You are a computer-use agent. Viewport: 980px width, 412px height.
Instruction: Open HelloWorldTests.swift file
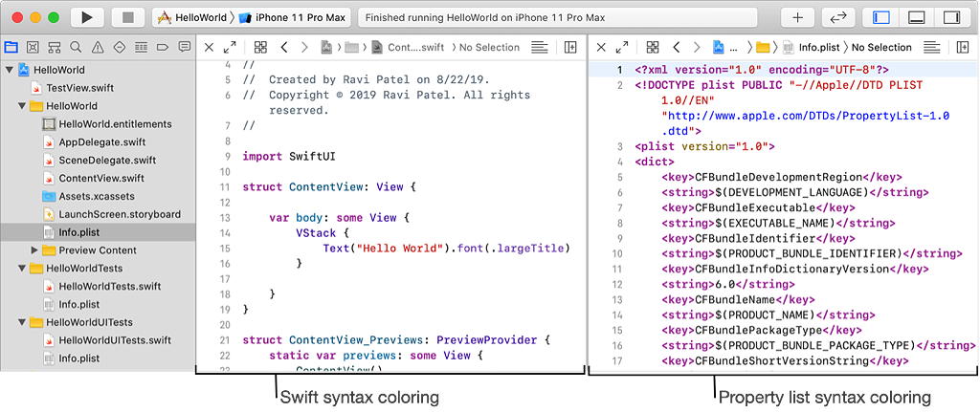[x=109, y=287]
